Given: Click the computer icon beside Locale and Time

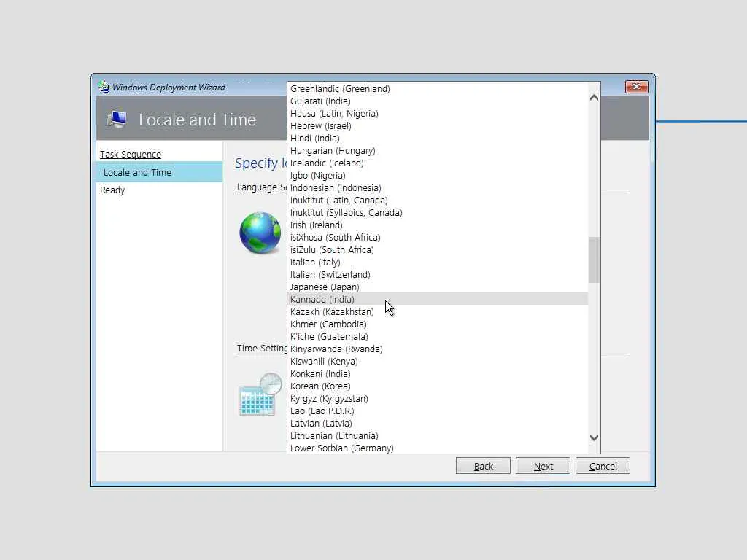Looking at the screenshot, I should [x=117, y=119].
